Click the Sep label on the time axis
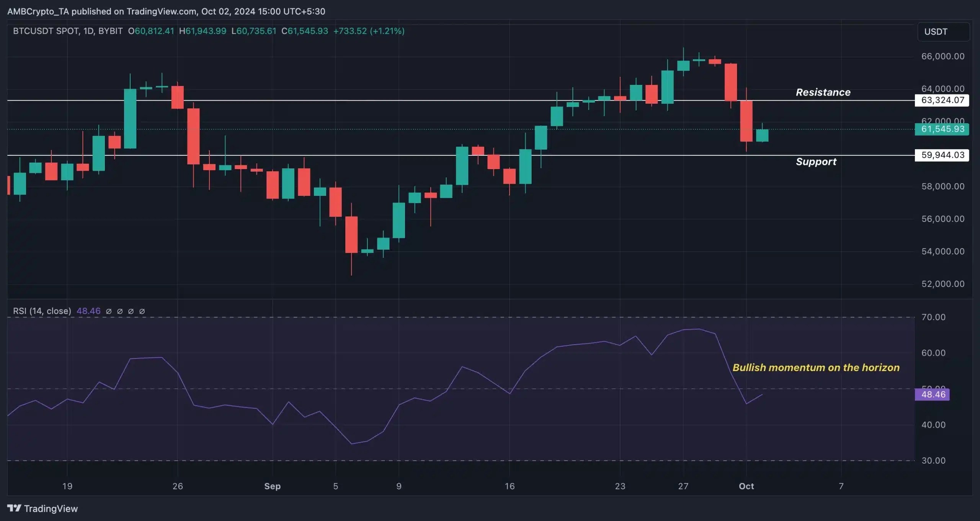This screenshot has width=980, height=521. pos(273,486)
